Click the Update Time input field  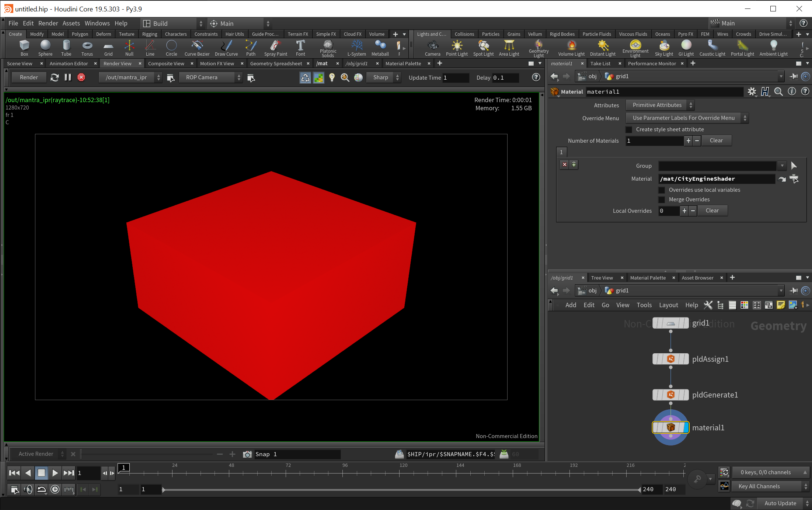point(456,77)
